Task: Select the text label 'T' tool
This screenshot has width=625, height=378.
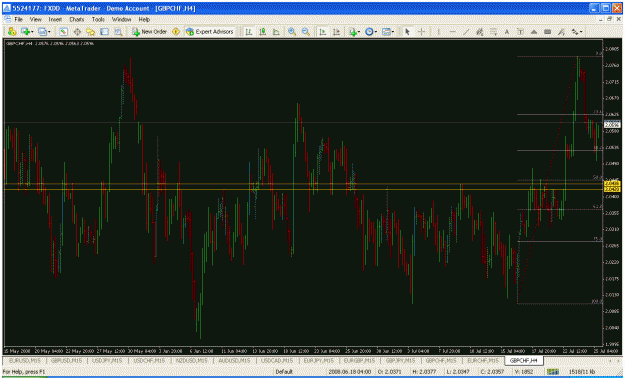Action: point(520,32)
